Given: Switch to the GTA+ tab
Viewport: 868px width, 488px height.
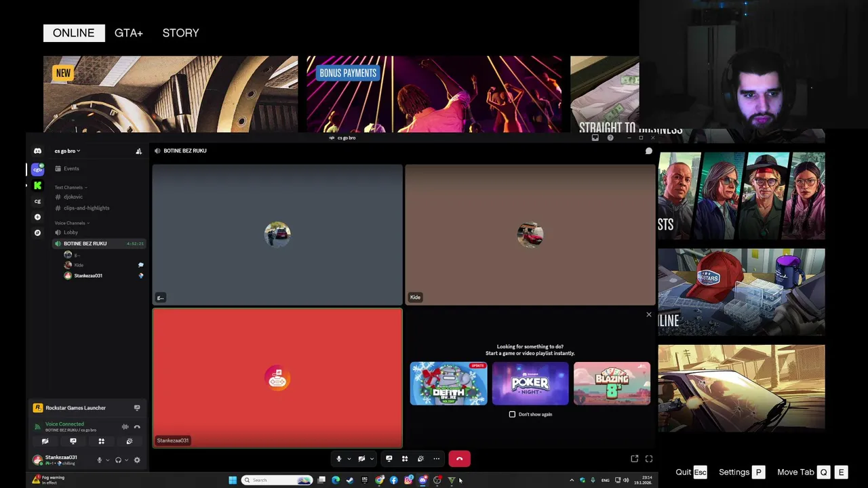Looking at the screenshot, I should pos(129,33).
